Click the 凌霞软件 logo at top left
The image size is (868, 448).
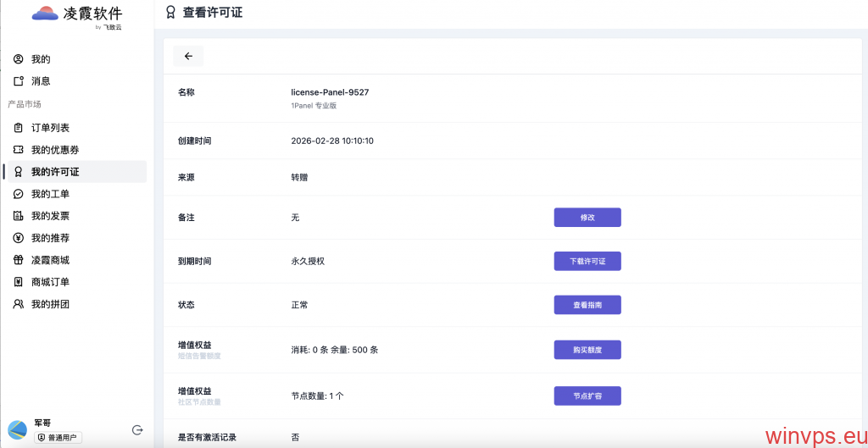click(77, 15)
